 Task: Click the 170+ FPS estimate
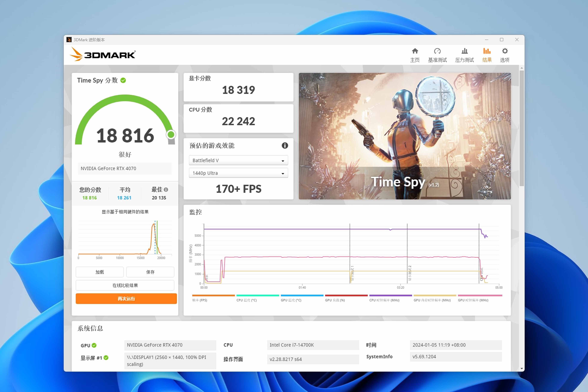(x=238, y=189)
